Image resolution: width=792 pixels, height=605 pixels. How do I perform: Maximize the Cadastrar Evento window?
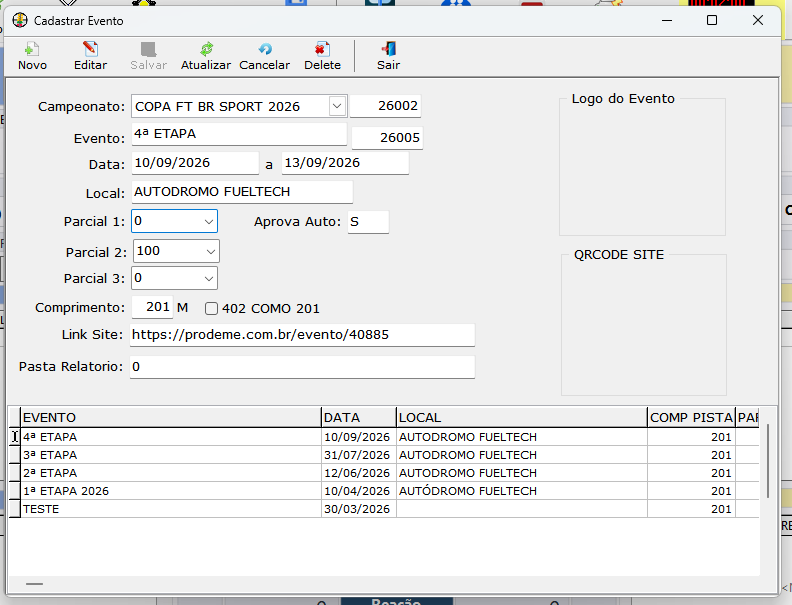point(712,20)
